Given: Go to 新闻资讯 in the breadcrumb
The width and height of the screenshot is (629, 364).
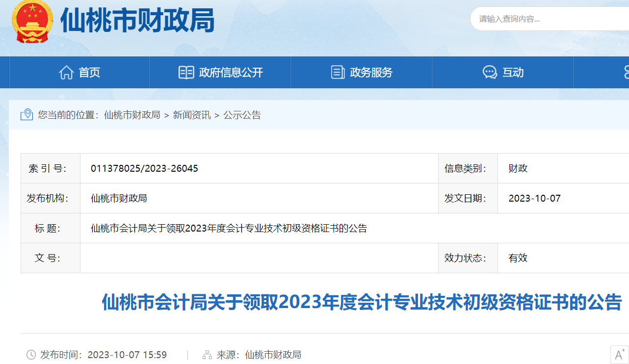Looking at the screenshot, I should point(192,115).
